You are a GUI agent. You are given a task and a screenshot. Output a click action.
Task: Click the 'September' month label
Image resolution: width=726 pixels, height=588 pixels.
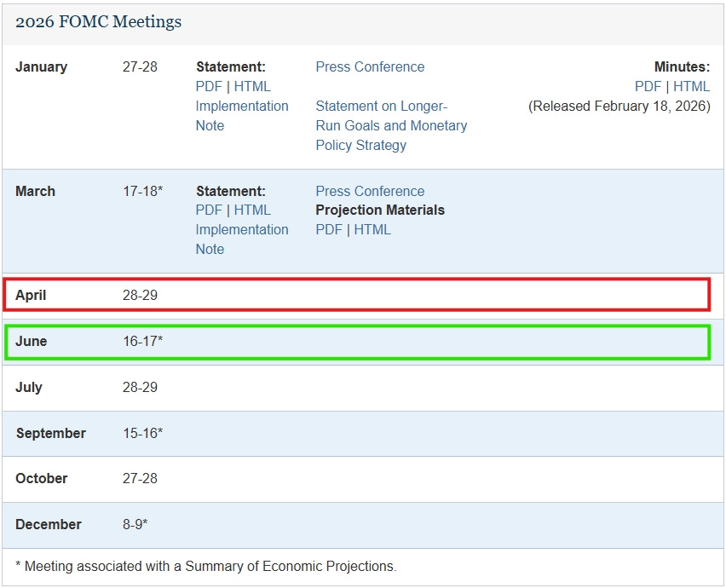(x=51, y=434)
